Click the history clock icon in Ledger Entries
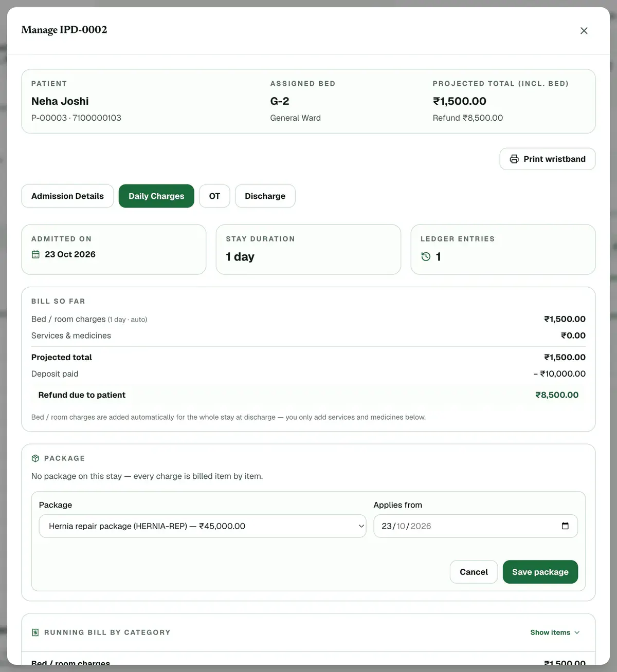Screen dimensions: 617x672 point(426,256)
